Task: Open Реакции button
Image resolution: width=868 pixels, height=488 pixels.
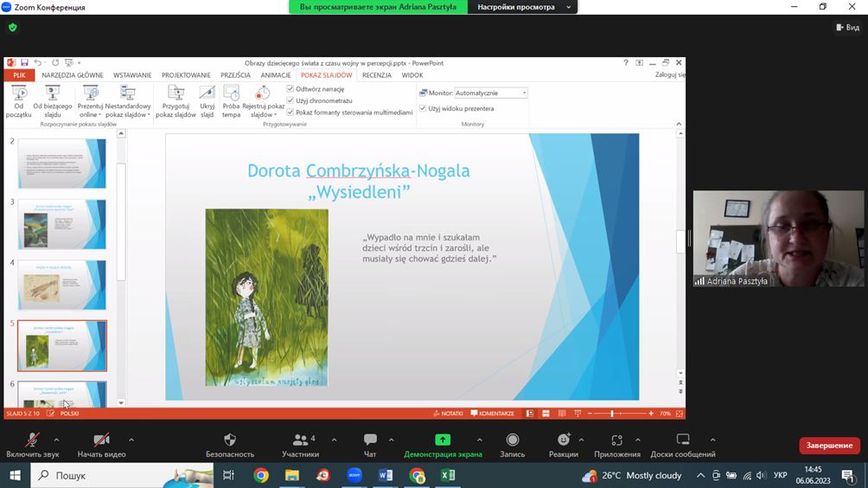Action: click(x=564, y=446)
